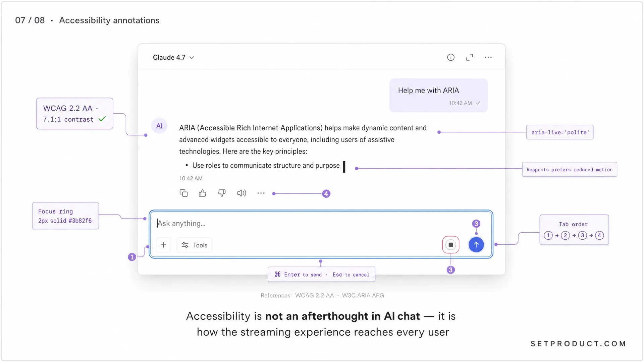The image size is (644, 362).
Task: Click the 'Accessibility annotations' slide title
Action: point(109,20)
